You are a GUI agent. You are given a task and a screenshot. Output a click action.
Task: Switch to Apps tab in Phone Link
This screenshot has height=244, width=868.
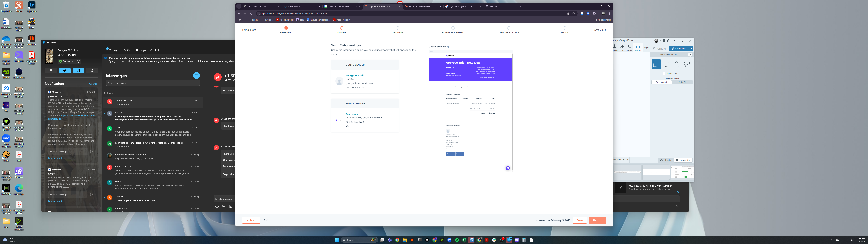click(x=141, y=50)
